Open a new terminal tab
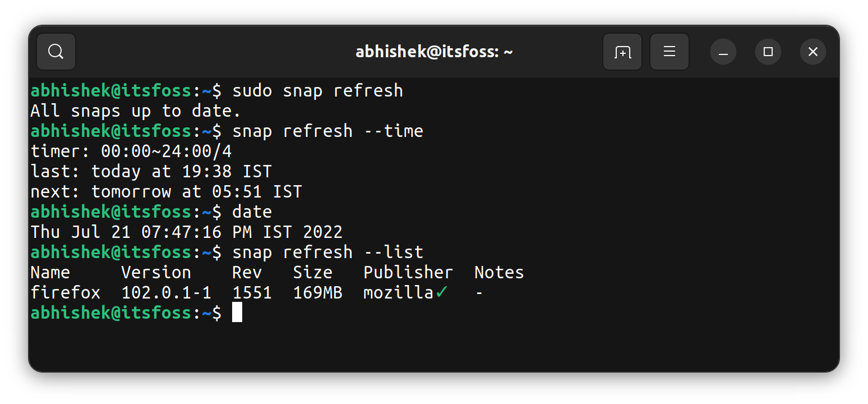Screen dimensions: 868x404 [x=622, y=52]
